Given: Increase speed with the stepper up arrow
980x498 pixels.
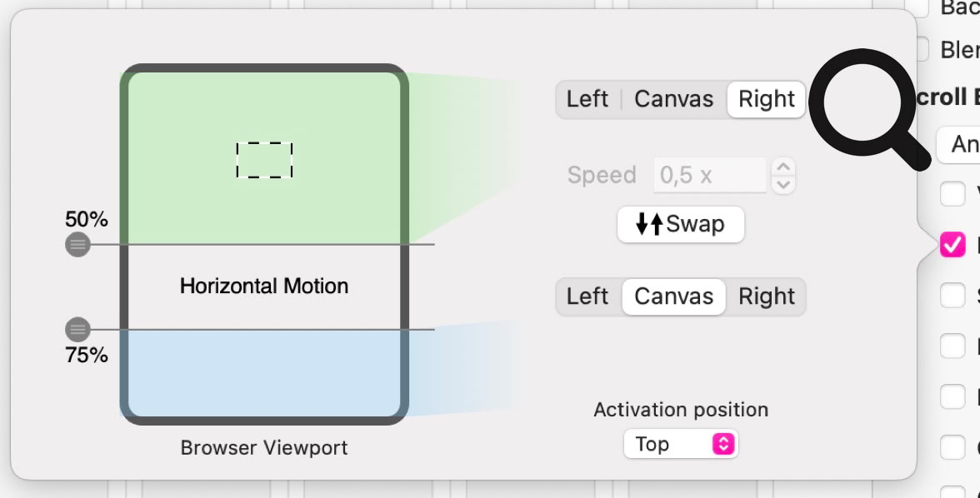Looking at the screenshot, I should click(783, 167).
